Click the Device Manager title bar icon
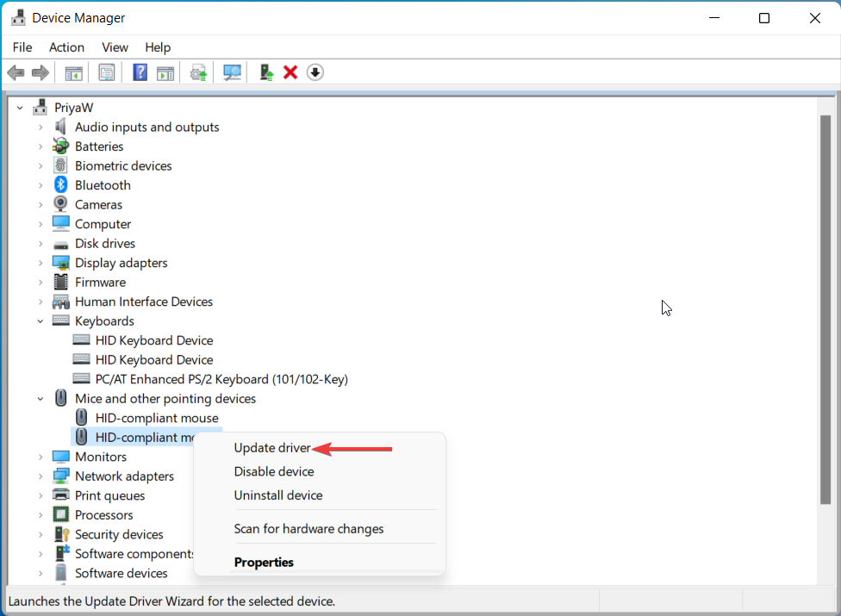This screenshot has width=841, height=616. coord(18,18)
